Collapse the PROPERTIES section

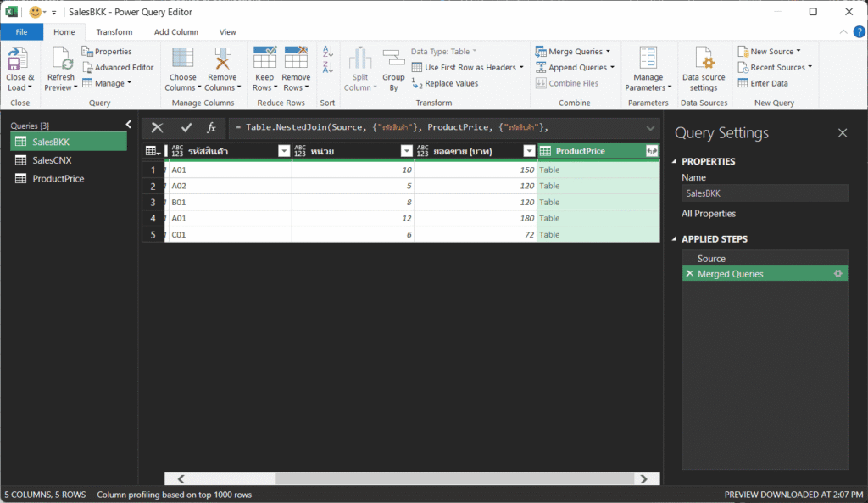(674, 161)
